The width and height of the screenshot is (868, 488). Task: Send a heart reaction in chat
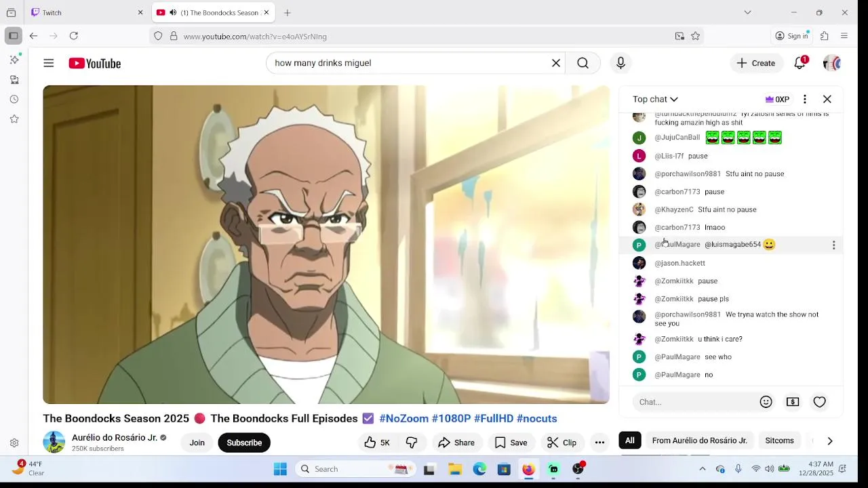(819, 402)
